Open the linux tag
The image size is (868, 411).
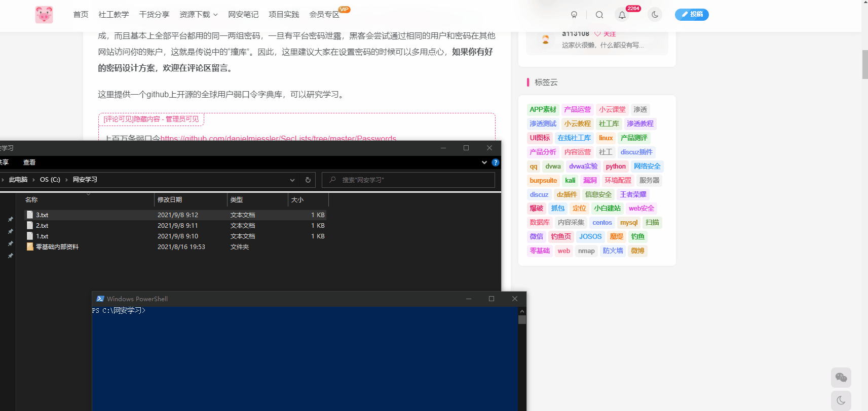[x=606, y=138]
